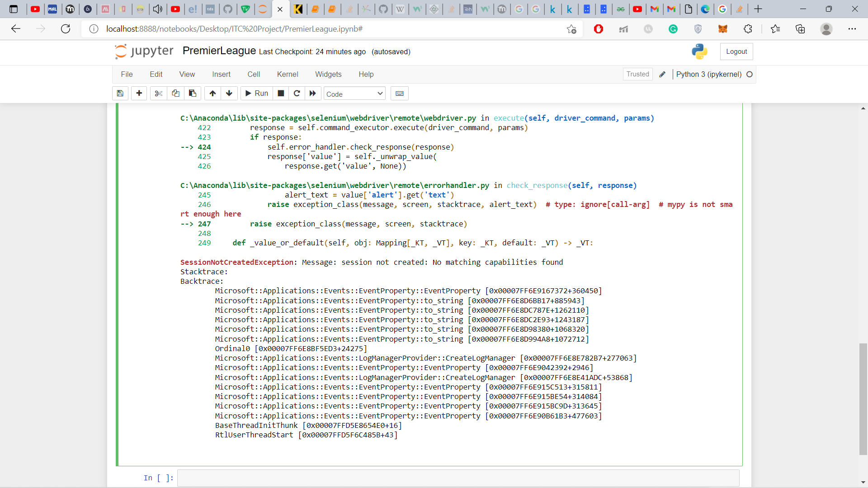
Task: Open the Extensions puzzle icon
Action: pyautogui.click(x=748, y=29)
